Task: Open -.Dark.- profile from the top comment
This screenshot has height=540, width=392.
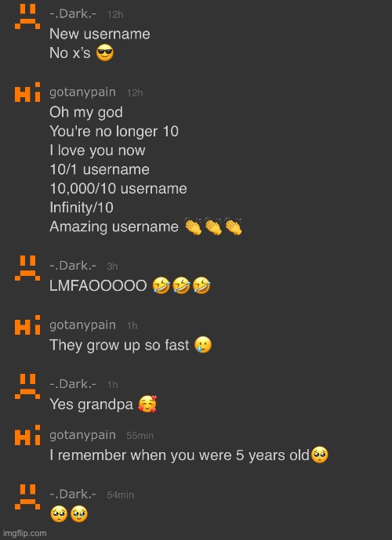Action: [x=73, y=14]
